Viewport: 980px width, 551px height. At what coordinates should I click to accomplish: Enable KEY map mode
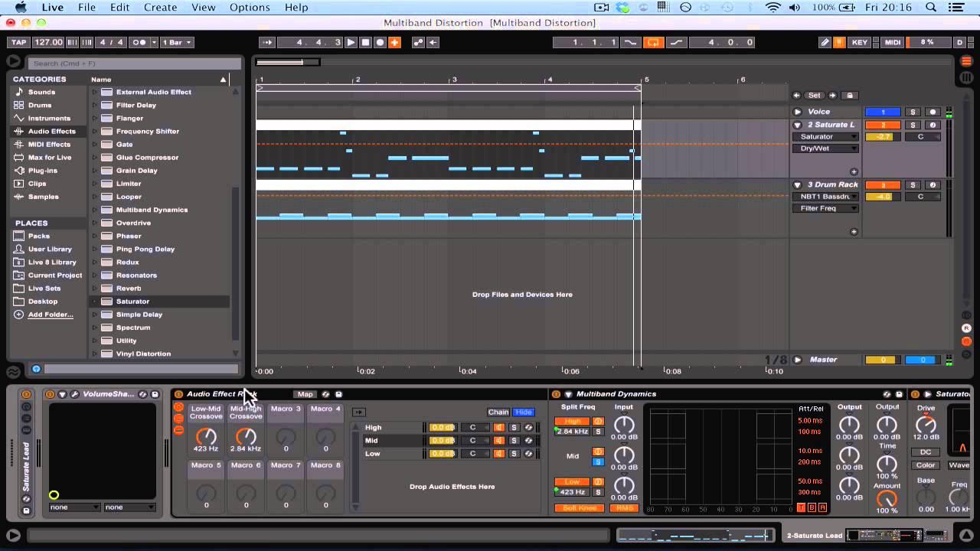860,42
